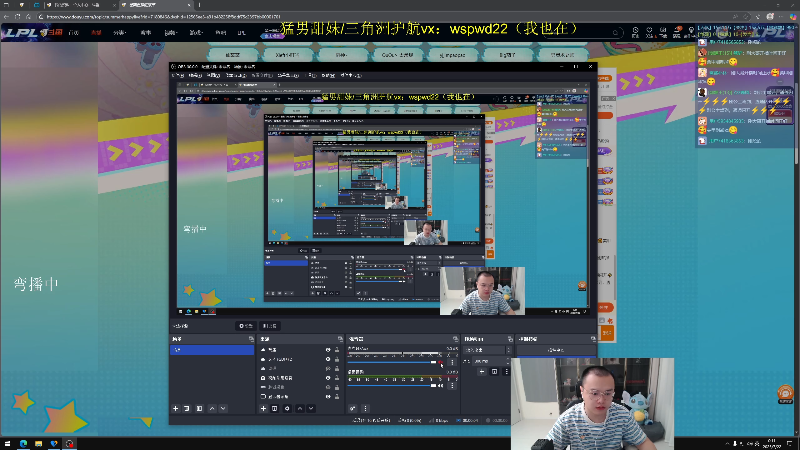Add a transition with the Transitions plus button

(482, 372)
